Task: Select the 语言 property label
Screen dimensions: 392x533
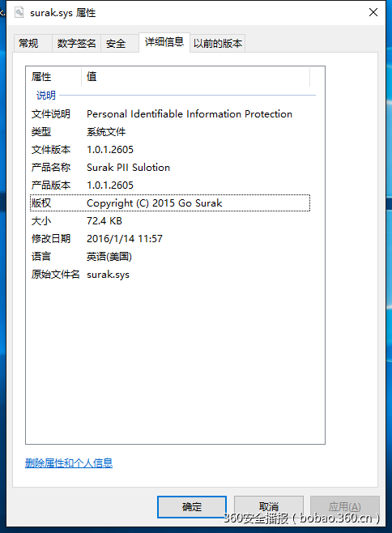Action: (41, 256)
